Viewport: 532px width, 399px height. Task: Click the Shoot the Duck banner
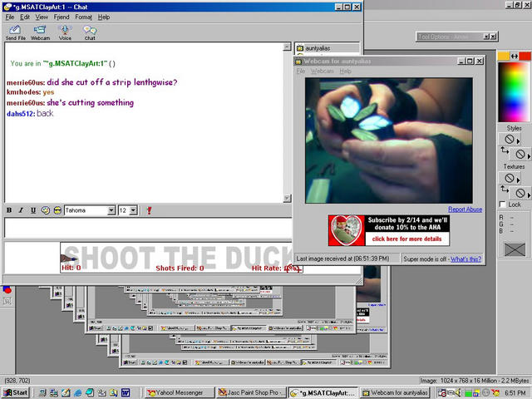(x=176, y=258)
